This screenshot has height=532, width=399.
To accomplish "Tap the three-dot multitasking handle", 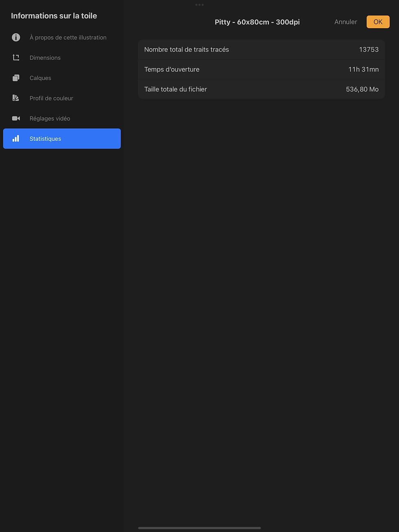I will 199,5.
